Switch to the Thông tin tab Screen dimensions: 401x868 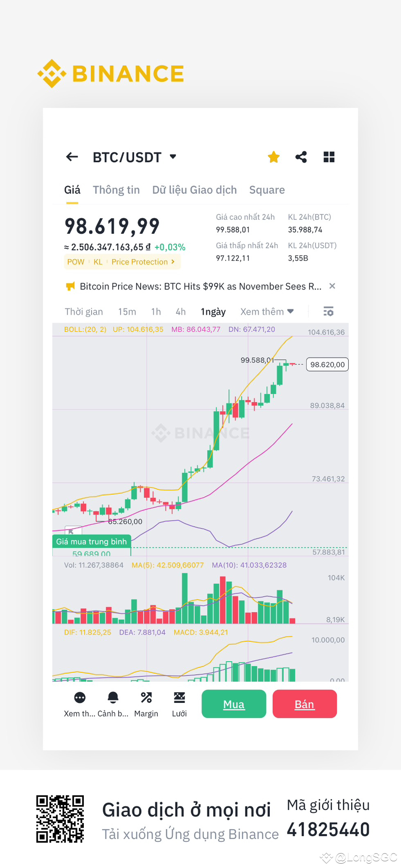116,190
